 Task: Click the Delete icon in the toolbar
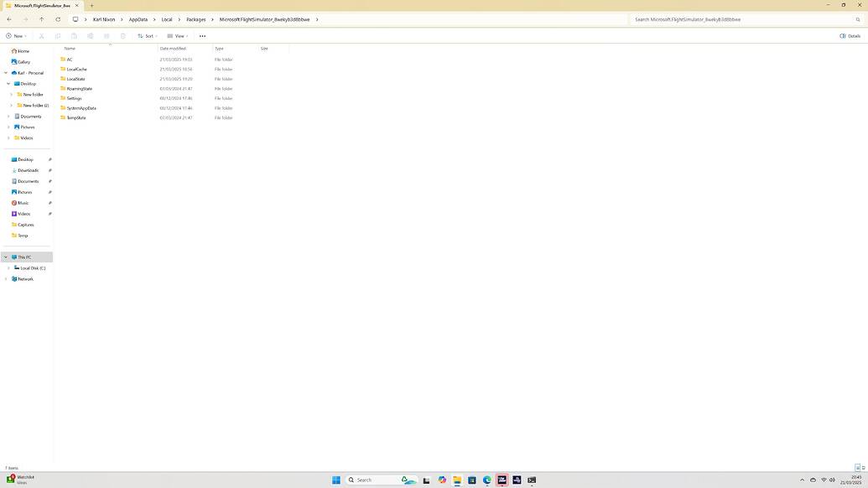point(122,36)
